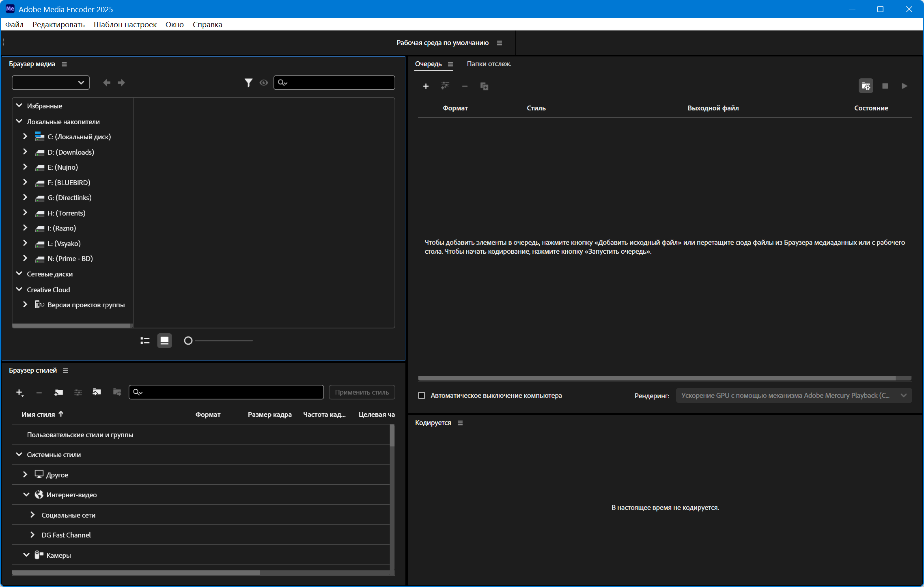This screenshot has height=587, width=924.
Task: Switch to the Папки отслеж. tab
Action: click(489, 64)
